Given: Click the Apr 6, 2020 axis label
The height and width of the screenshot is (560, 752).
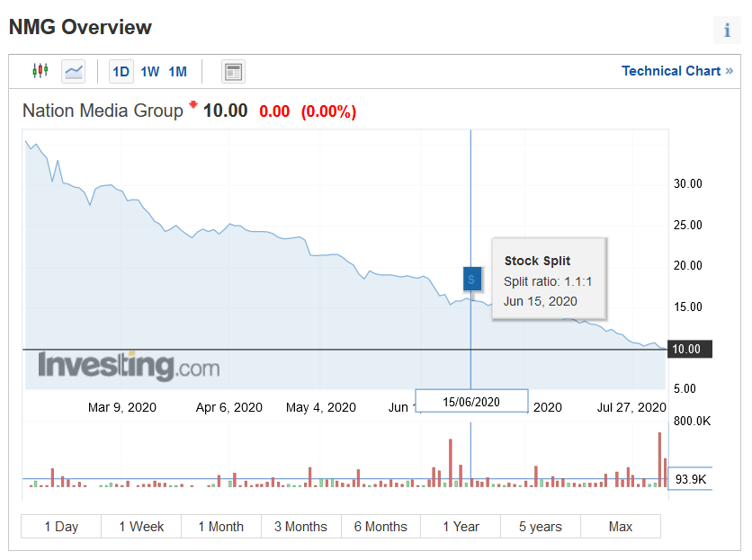Looking at the screenshot, I should (x=229, y=407).
